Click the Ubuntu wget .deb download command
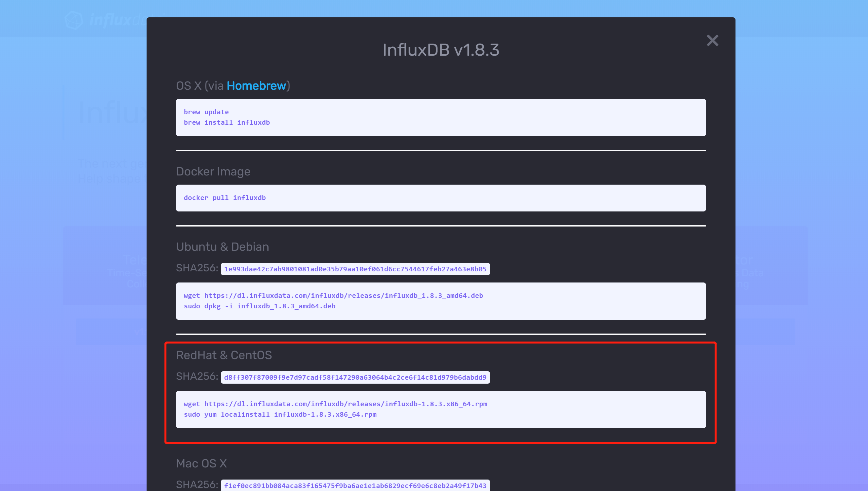Image resolution: width=868 pixels, height=491 pixels. tap(333, 296)
